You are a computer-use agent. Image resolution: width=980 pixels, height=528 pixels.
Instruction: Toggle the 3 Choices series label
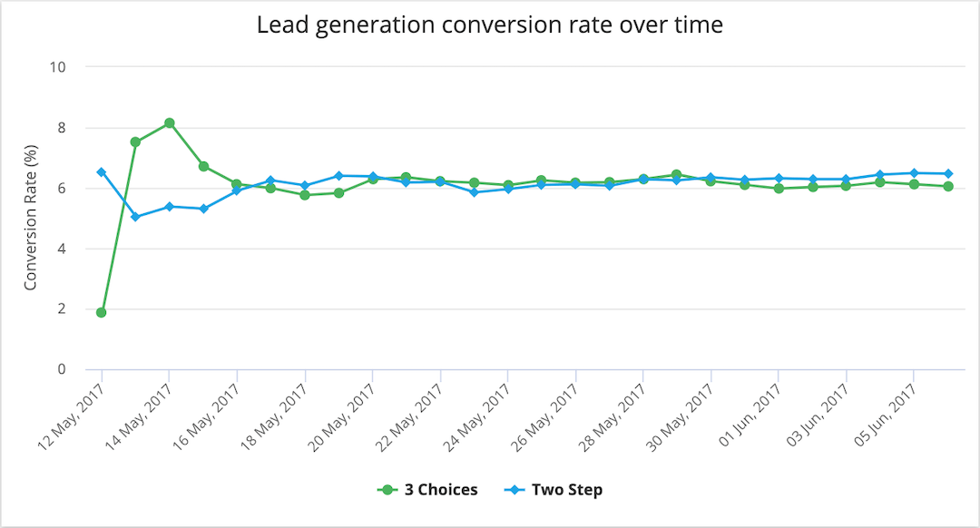pyautogui.click(x=442, y=490)
